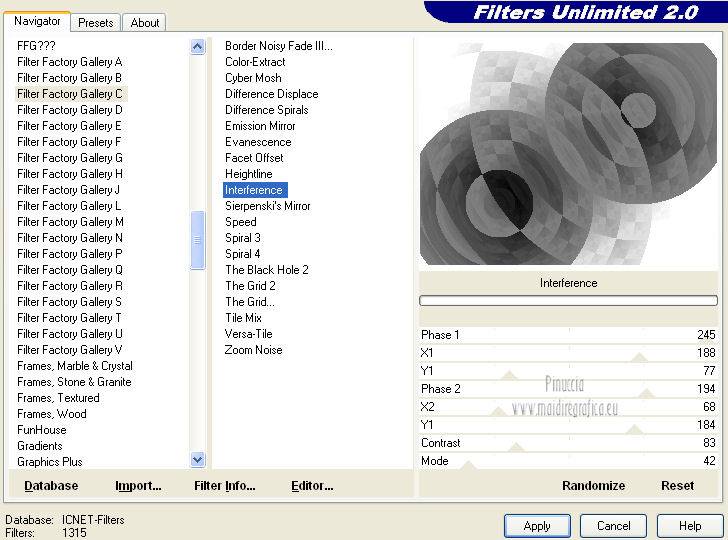Choose the Difference Displace filter
This screenshot has width=728, height=540.
(272, 94)
